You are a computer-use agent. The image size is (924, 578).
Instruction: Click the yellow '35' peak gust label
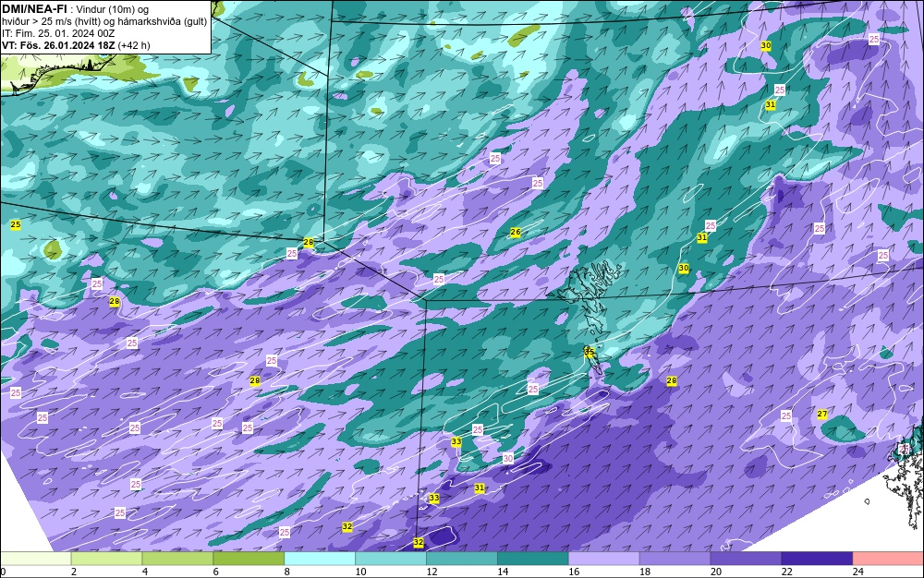point(590,352)
